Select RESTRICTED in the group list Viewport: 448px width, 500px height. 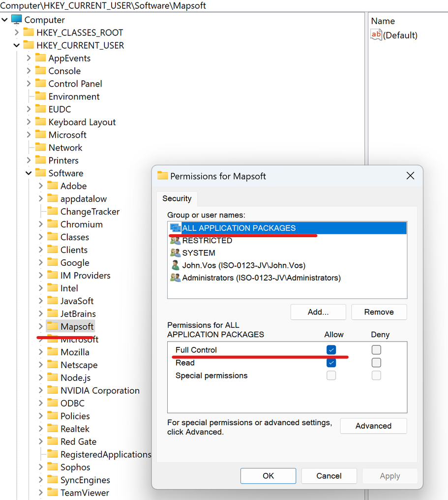pos(207,241)
